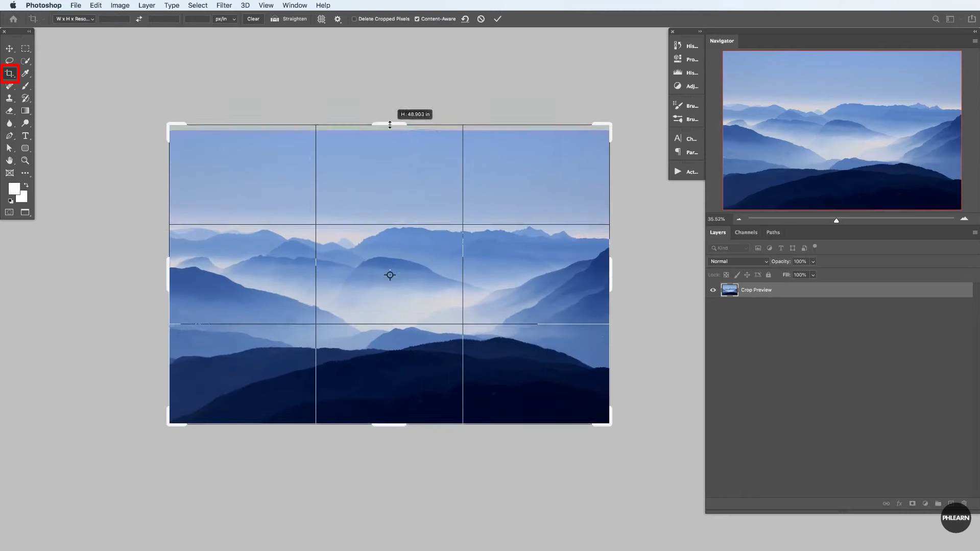Viewport: 980px width, 551px height.
Task: Disable the Content-Aware option
Action: point(417,19)
